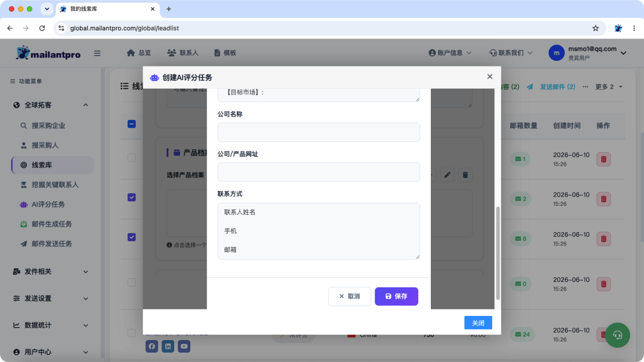This screenshot has width=644, height=362.
Task: Click the 邮件生成任务 envelope icon
Action: [23, 224]
